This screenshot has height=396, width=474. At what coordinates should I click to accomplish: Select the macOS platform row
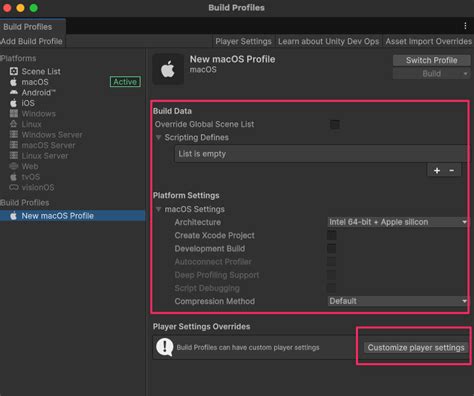[x=73, y=82]
